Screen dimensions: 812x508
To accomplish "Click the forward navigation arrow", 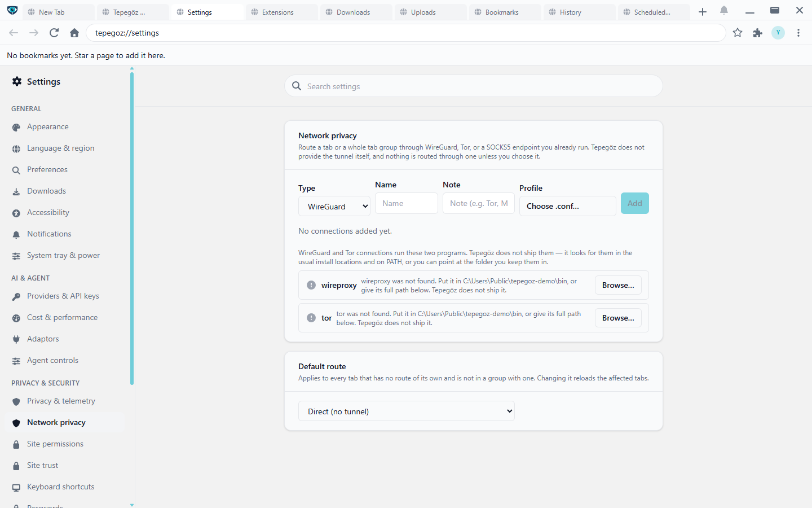I will (34, 33).
